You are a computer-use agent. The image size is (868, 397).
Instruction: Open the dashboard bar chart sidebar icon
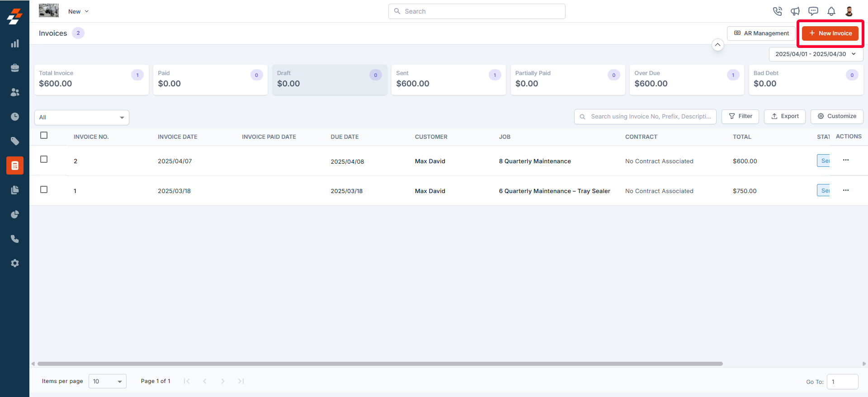[15, 43]
